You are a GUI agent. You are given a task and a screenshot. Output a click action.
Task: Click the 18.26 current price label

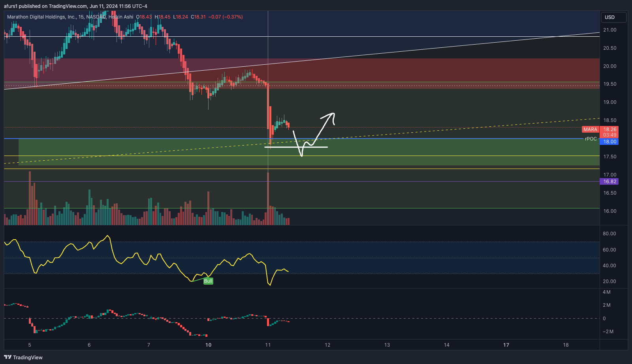coord(609,129)
